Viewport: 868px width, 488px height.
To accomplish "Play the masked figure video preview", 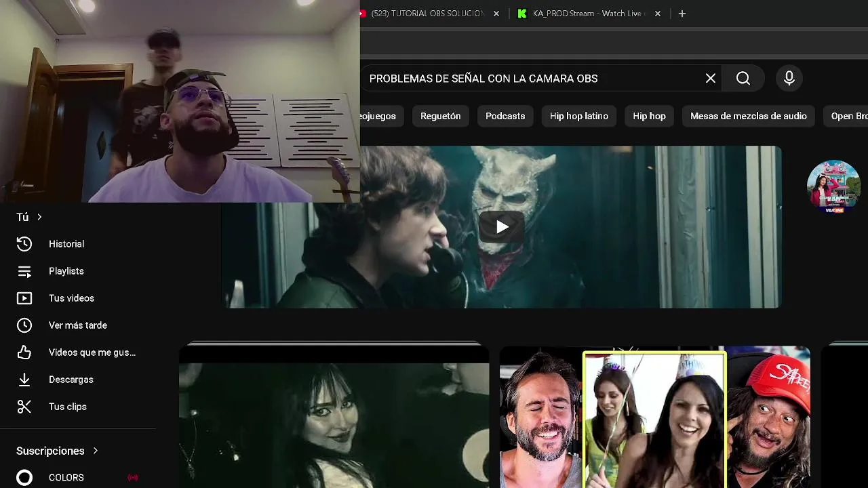I will (502, 227).
